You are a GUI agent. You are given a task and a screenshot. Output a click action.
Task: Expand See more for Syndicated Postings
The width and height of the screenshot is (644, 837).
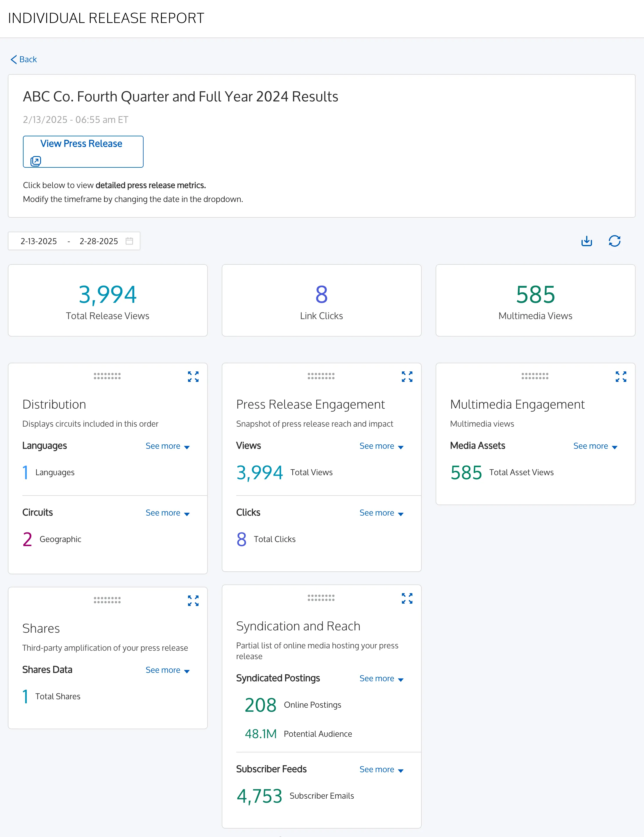(x=381, y=678)
